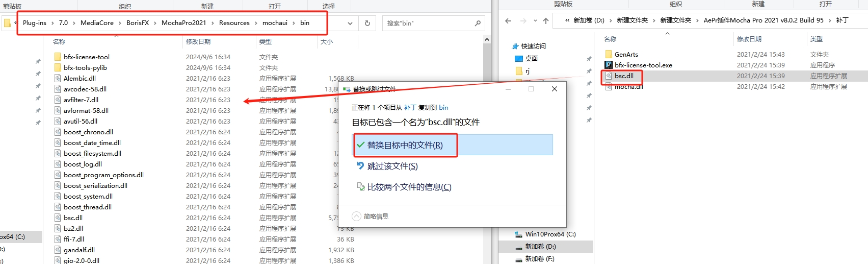Screen dimensions: 868x264
Task: Click the pin icon next to 桌面
Action: click(589, 59)
